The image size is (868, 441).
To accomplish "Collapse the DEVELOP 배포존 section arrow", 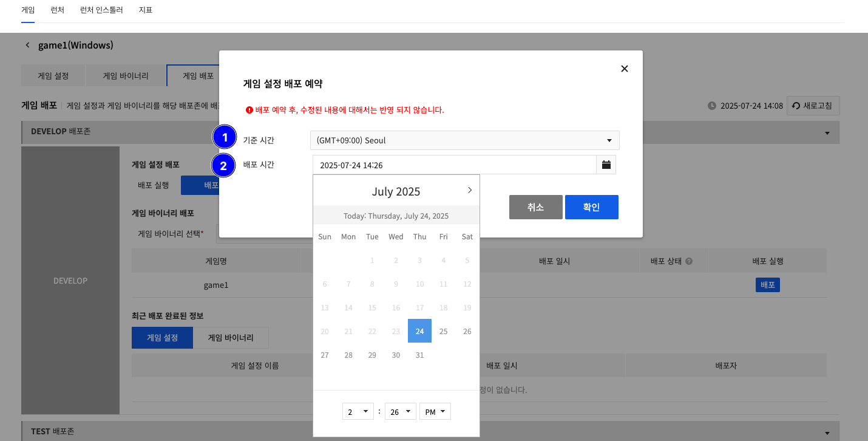I will coord(827,132).
